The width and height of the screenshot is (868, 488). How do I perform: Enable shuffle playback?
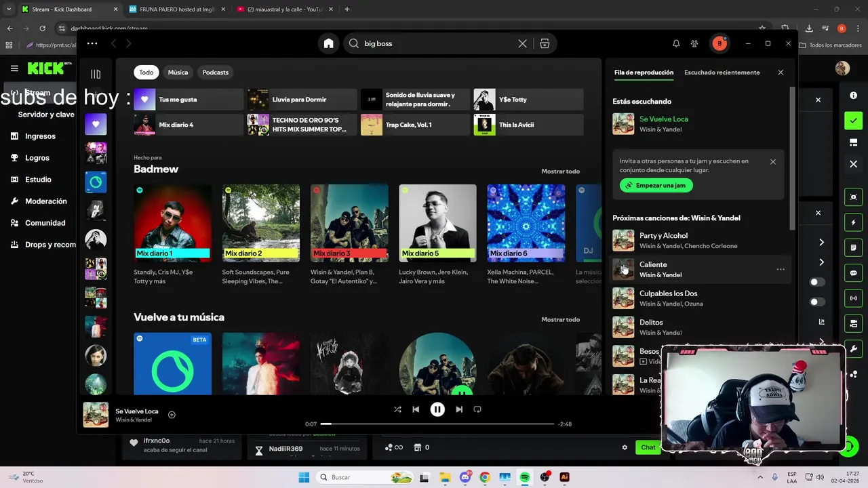pyautogui.click(x=397, y=409)
